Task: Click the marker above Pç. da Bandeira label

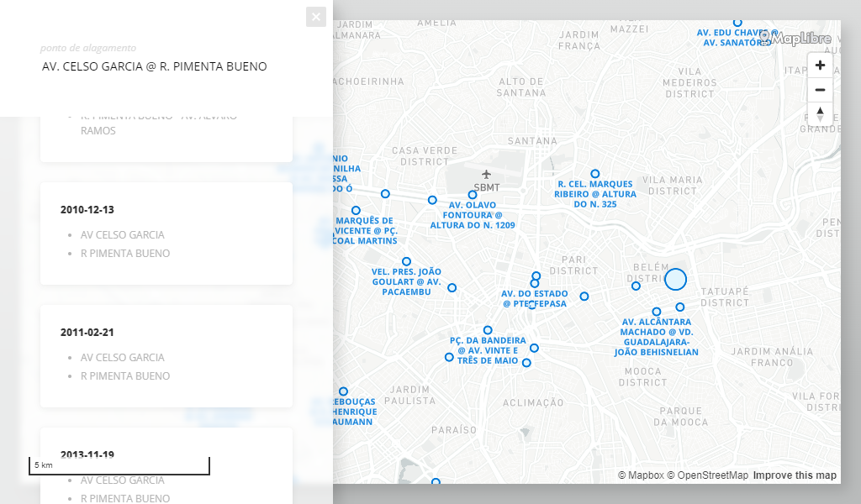Action: click(488, 330)
